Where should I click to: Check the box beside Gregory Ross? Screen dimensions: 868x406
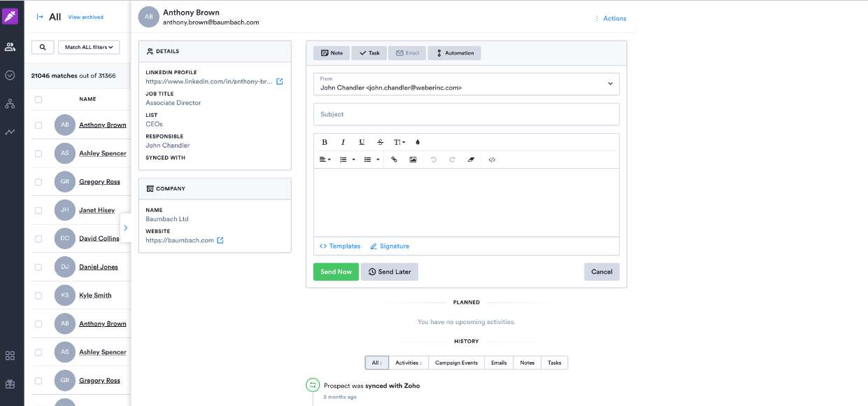(x=38, y=181)
